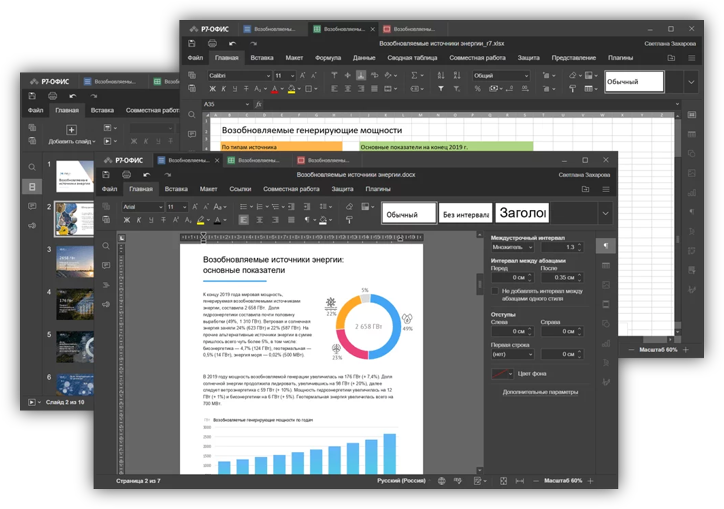
Task: Click the save icon in spreadsheet window
Action: (x=192, y=44)
